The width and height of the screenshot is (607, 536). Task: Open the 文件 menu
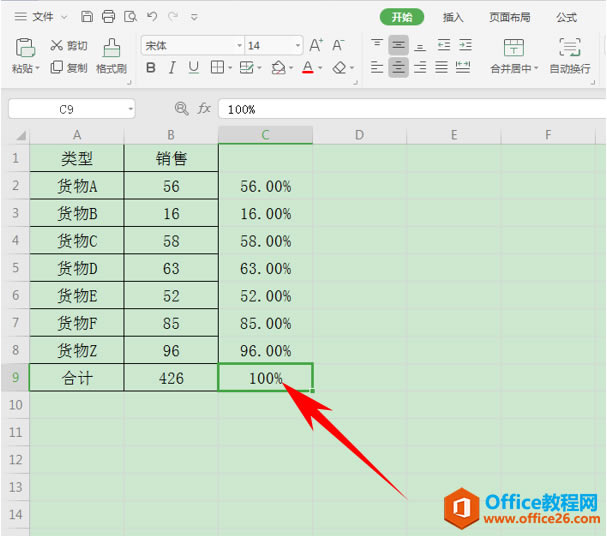click(43, 17)
